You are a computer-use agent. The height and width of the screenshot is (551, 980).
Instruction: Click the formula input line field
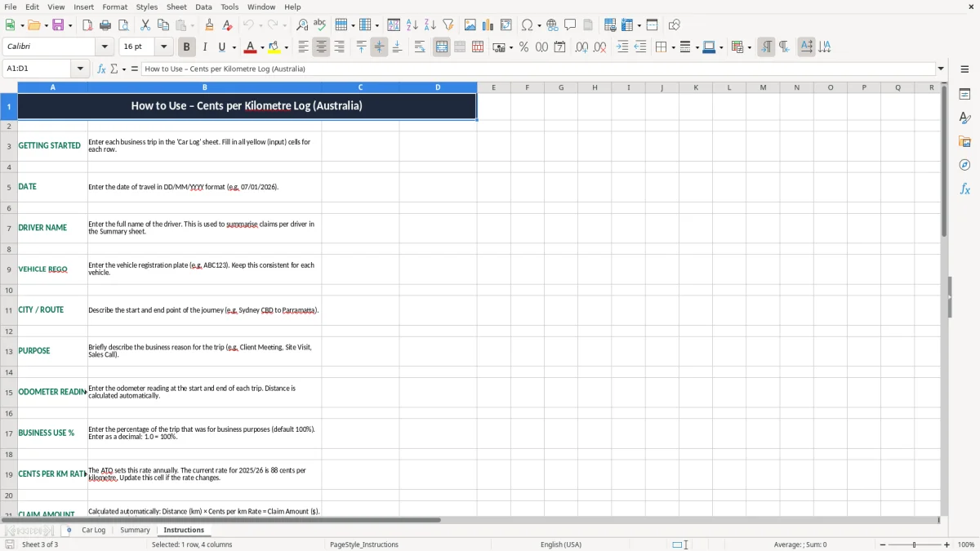click(538, 69)
